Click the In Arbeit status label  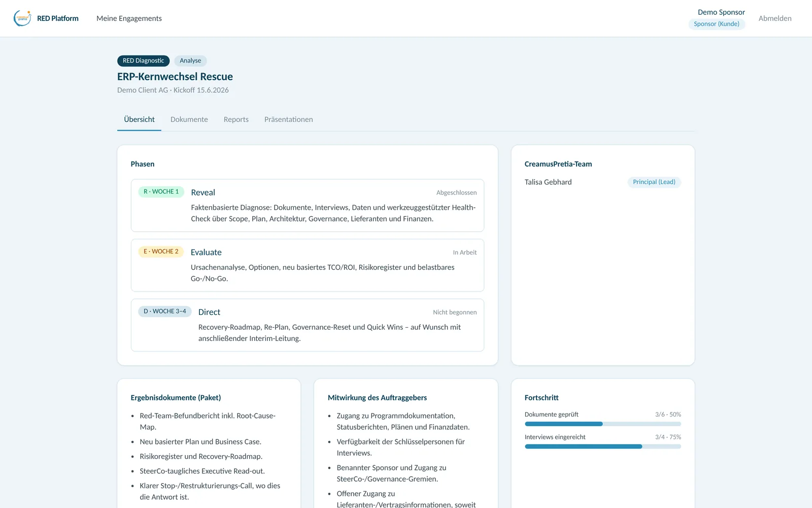click(465, 252)
